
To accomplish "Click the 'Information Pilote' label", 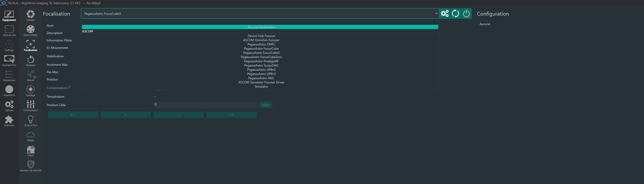I will 59,40.
